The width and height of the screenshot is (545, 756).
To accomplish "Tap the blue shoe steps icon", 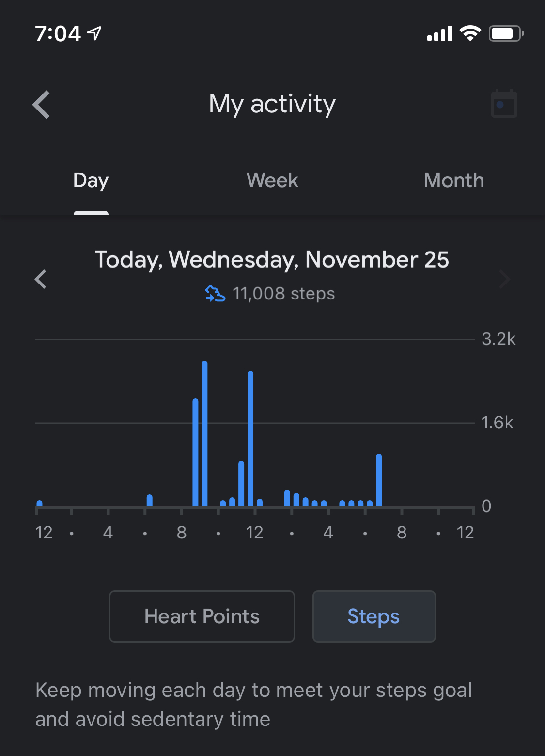I will pos(216,294).
